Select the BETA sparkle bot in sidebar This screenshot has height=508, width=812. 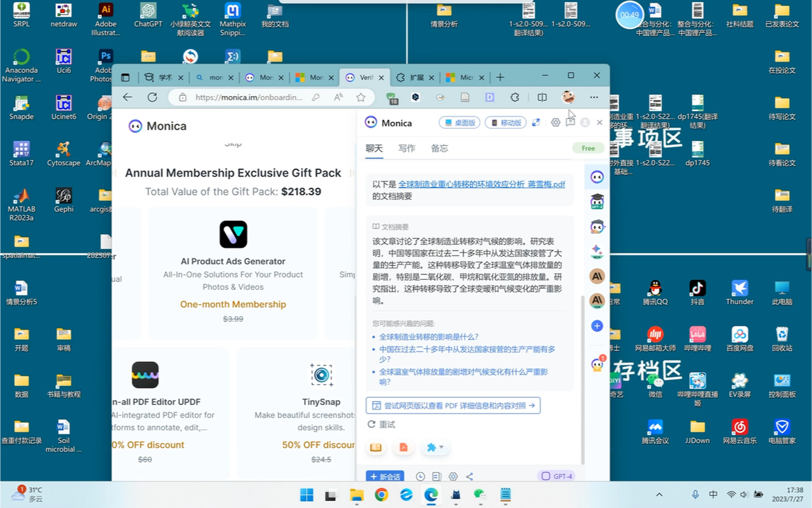(x=596, y=251)
